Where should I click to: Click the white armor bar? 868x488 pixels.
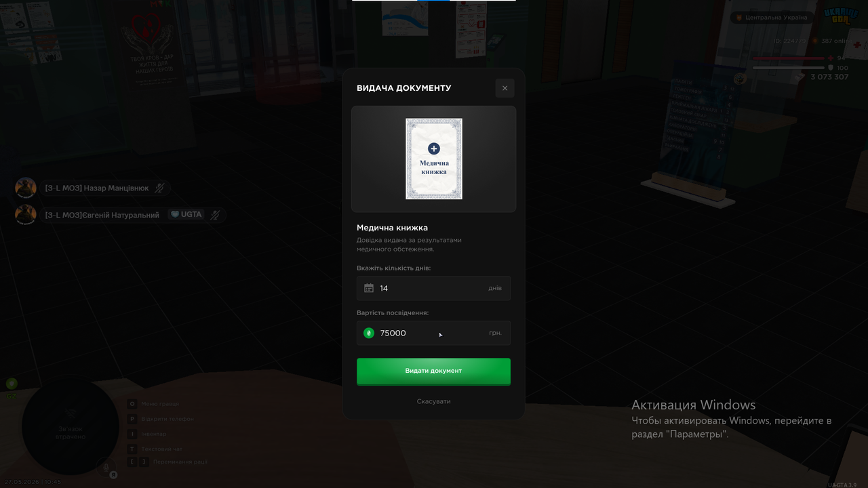click(789, 68)
